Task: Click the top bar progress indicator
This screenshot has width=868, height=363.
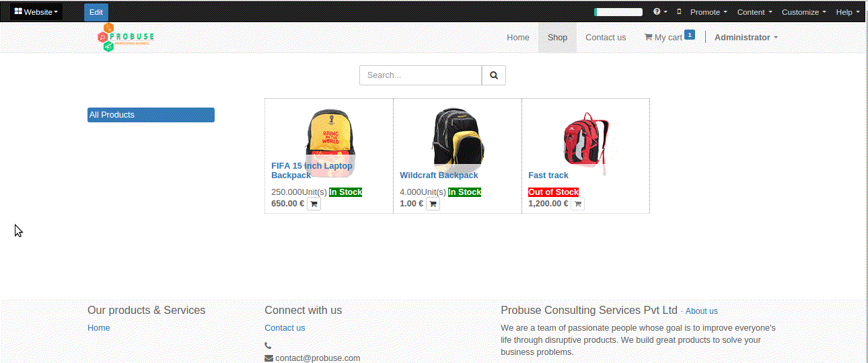Action: (618, 12)
